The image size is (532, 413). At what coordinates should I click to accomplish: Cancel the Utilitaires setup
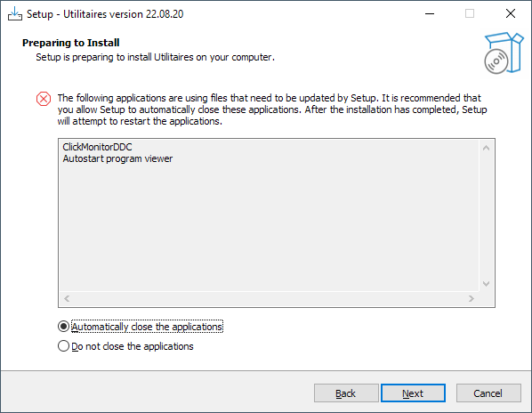pyautogui.click(x=488, y=393)
